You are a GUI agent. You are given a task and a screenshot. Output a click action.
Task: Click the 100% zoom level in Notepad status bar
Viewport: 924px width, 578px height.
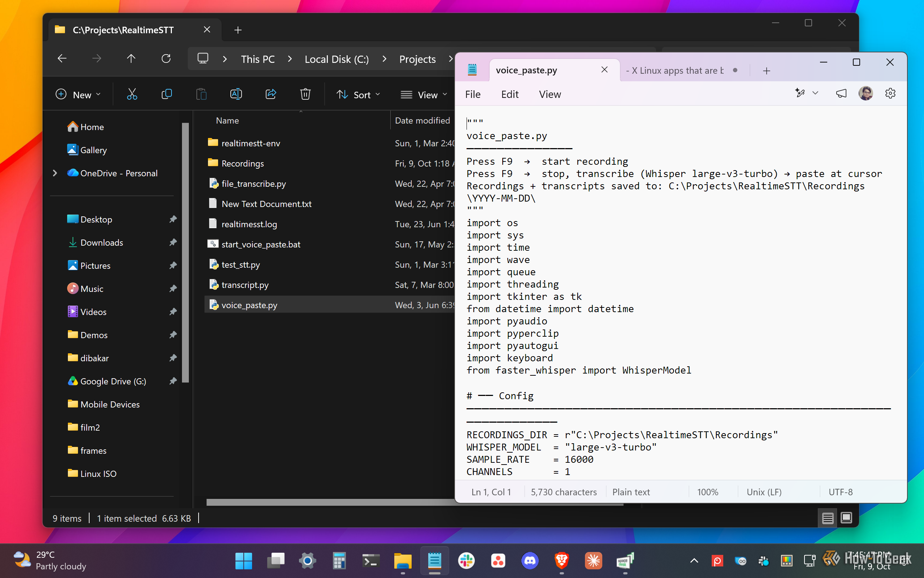[x=707, y=492]
